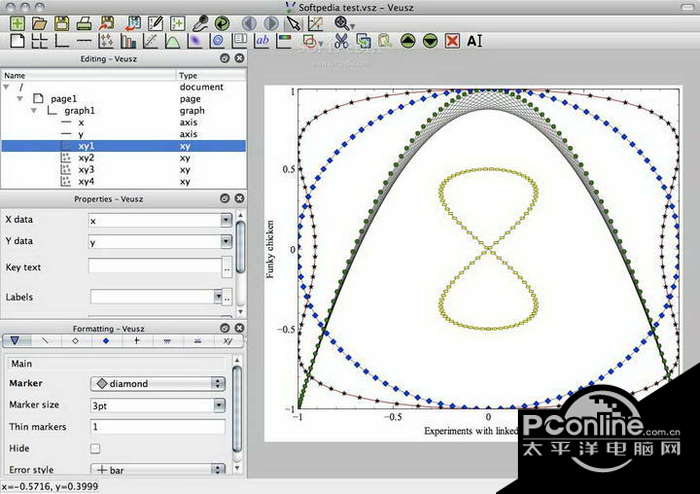
Task: Click the red delete widget icon
Action: coord(452,41)
